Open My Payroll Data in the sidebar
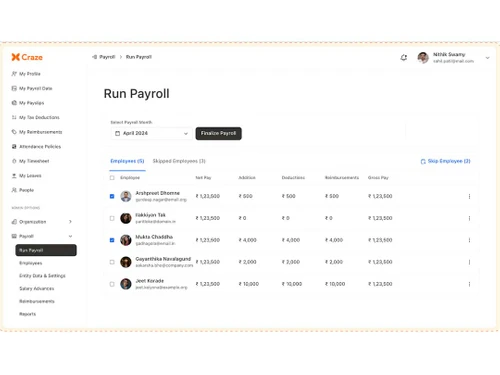This screenshot has height=375, width=500. [x=32, y=88]
